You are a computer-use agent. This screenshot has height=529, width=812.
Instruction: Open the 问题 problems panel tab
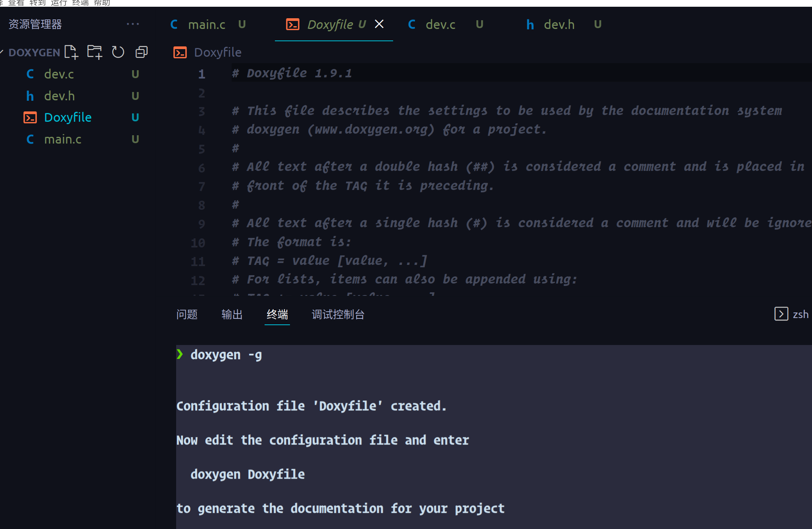click(x=187, y=314)
